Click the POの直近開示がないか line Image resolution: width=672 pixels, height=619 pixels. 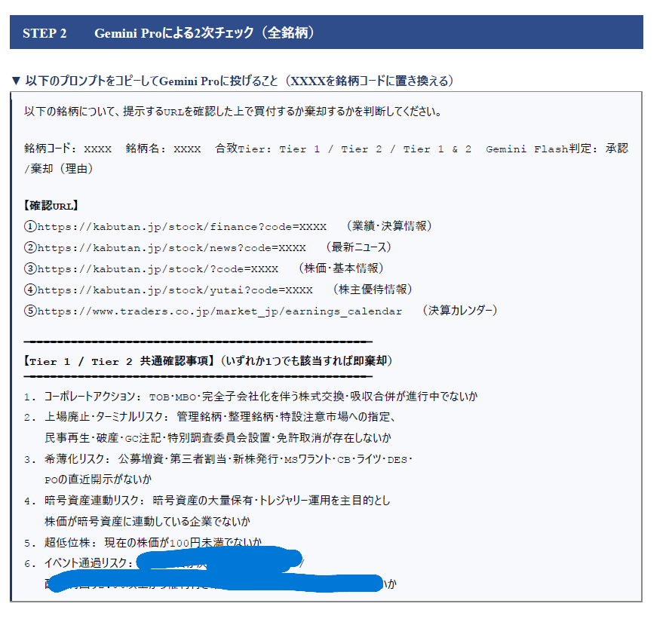pyautogui.click(x=98, y=480)
